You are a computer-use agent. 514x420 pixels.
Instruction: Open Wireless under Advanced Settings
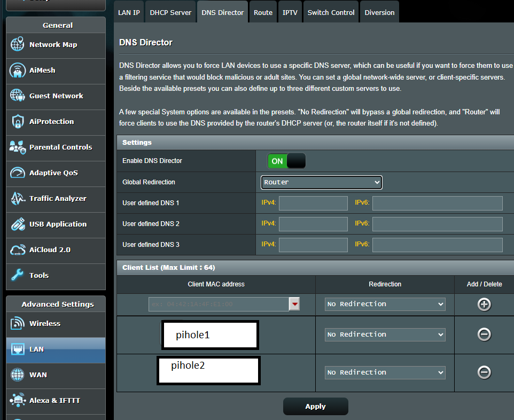coord(45,323)
